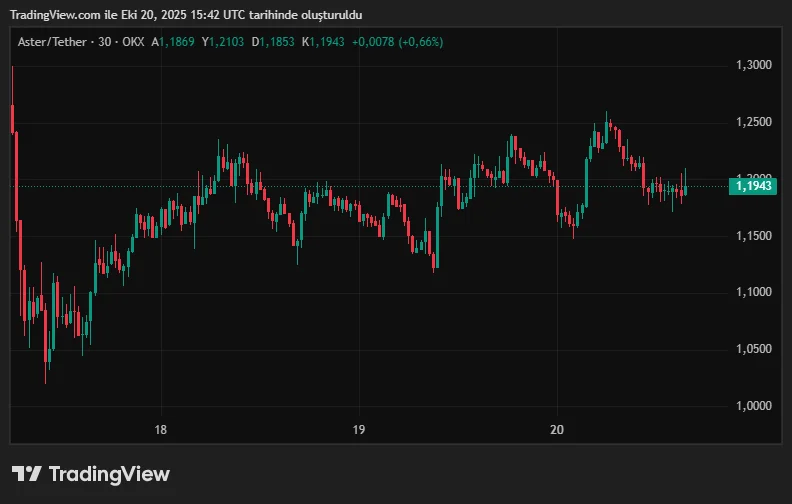Click the 1,2500 price axis label

point(755,122)
